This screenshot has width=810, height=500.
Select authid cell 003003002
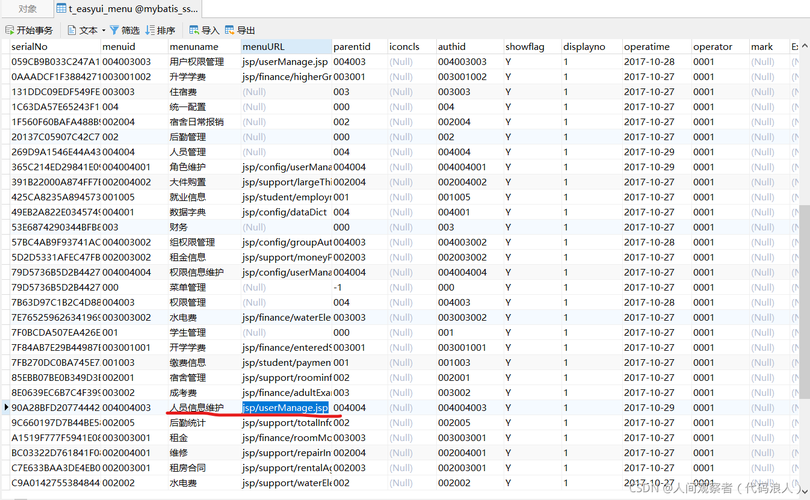(x=470, y=317)
